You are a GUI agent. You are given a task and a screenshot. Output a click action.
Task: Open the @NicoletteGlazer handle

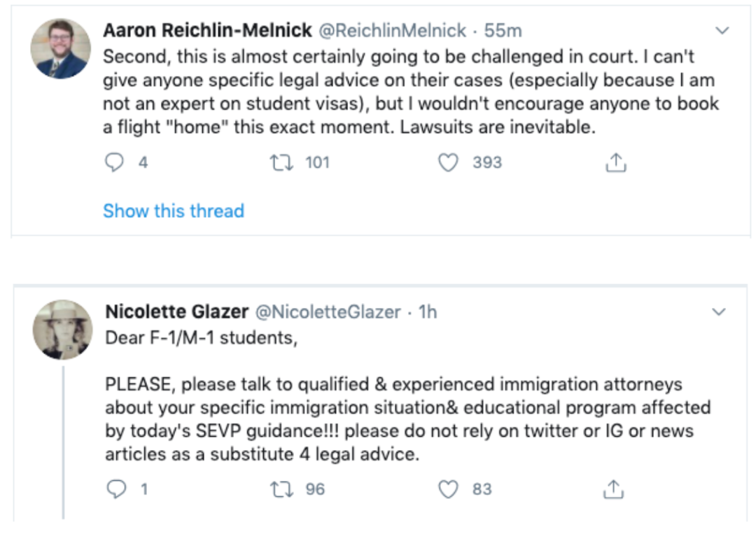328,312
